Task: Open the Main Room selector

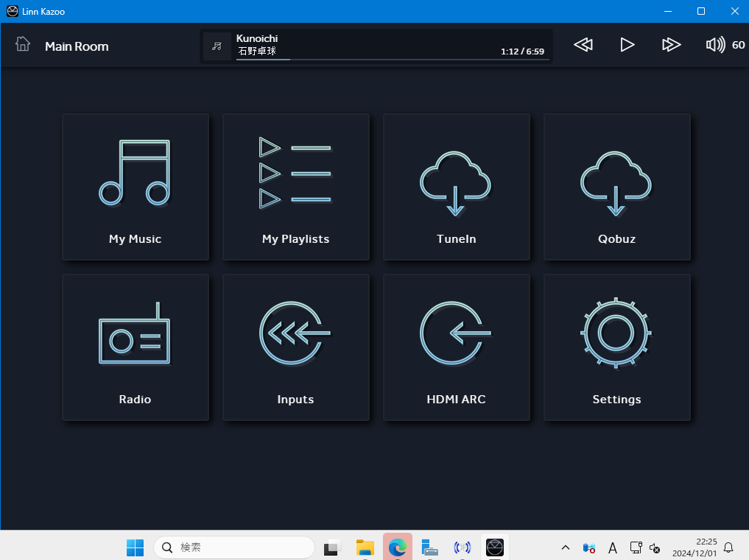Action: pyautogui.click(x=77, y=46)
